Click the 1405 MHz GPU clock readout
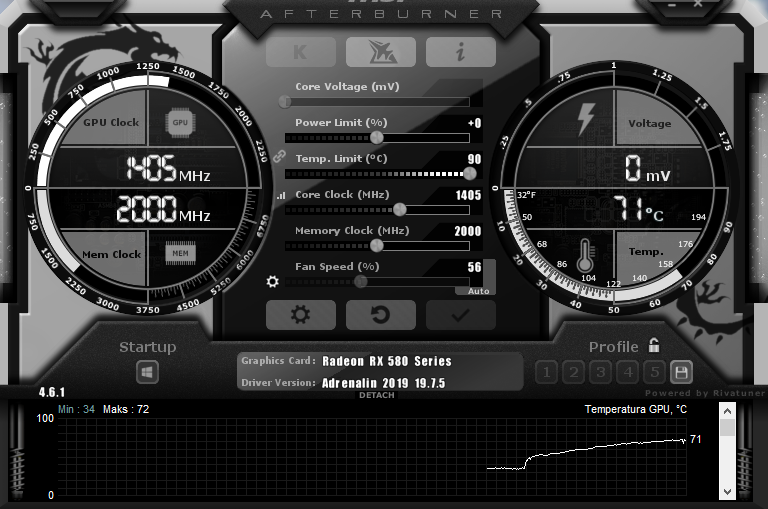This screenshot has width=768, height=509. [x=168, y=169]
